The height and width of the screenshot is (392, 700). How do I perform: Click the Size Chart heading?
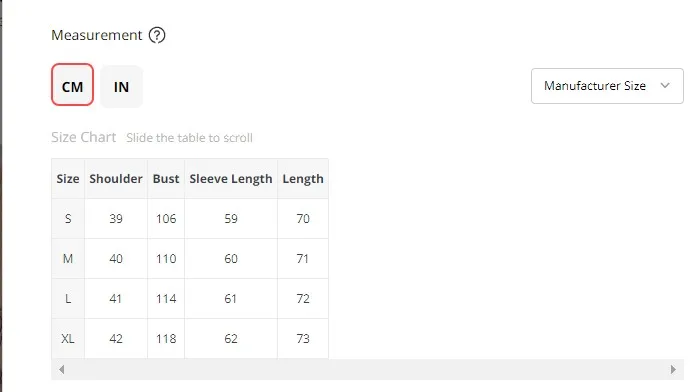coord(83,137)
